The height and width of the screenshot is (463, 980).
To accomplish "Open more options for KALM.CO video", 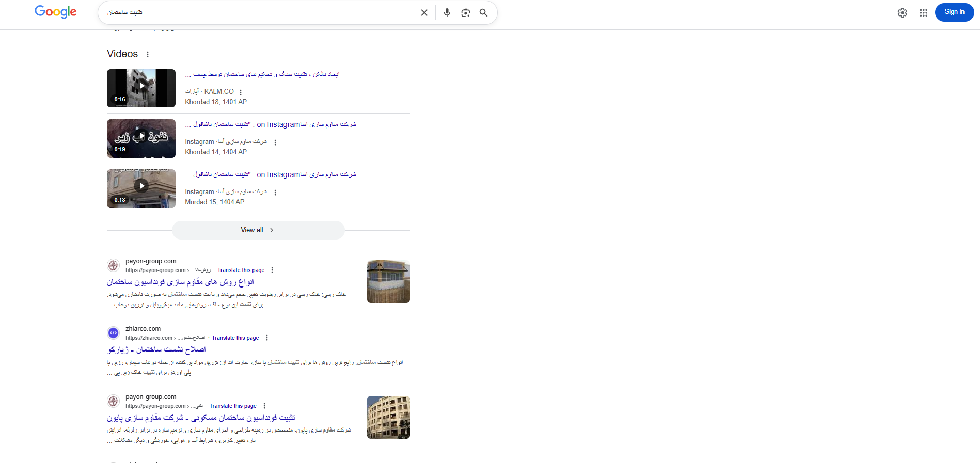I will (241, 92).
